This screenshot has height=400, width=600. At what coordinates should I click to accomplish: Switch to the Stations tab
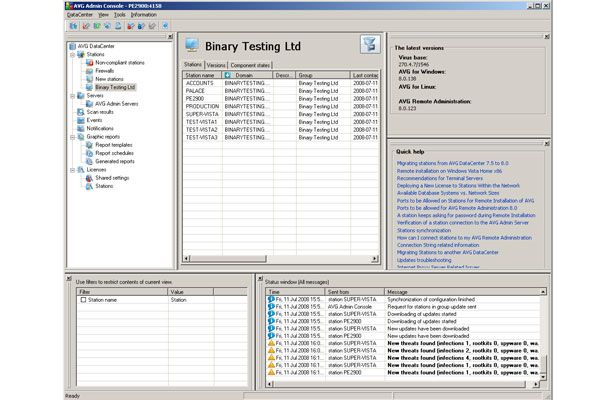click(x=193, y=64)
